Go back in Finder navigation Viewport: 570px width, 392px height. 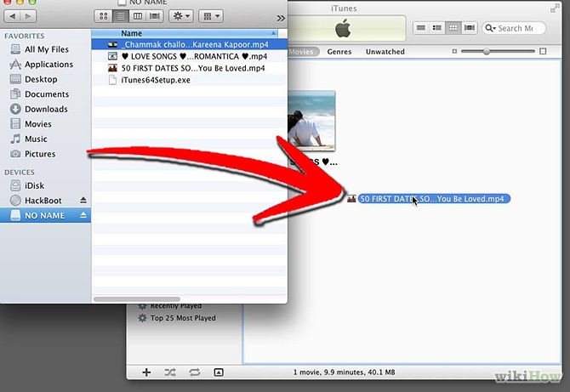[12, 16]
